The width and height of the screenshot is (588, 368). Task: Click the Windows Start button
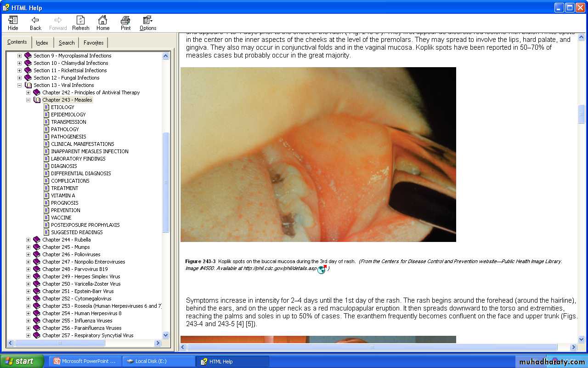coord(22,361)
